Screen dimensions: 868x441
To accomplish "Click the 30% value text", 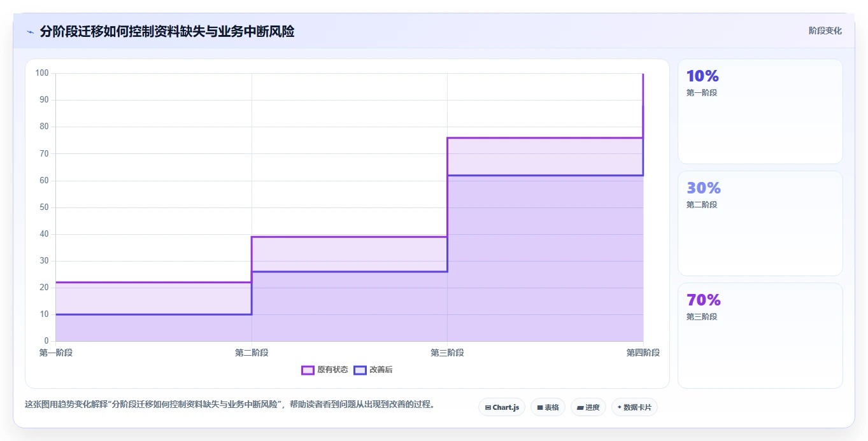I will tap(704, 188).
